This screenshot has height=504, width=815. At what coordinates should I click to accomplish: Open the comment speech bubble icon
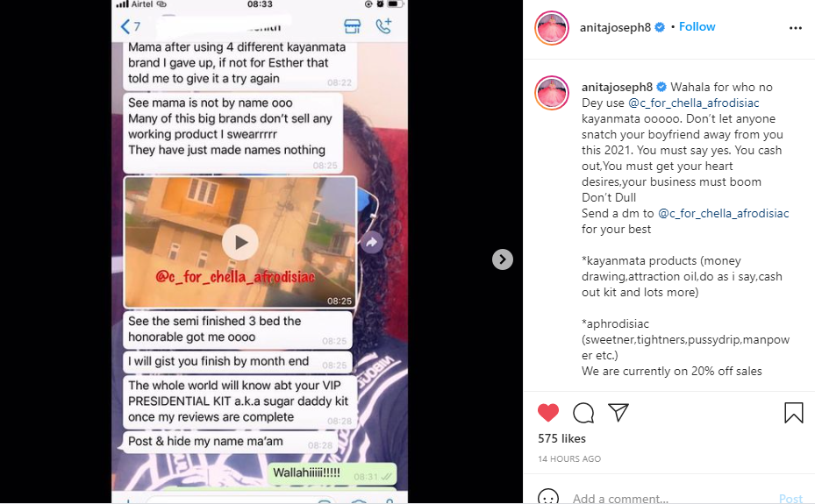point(583,413)
